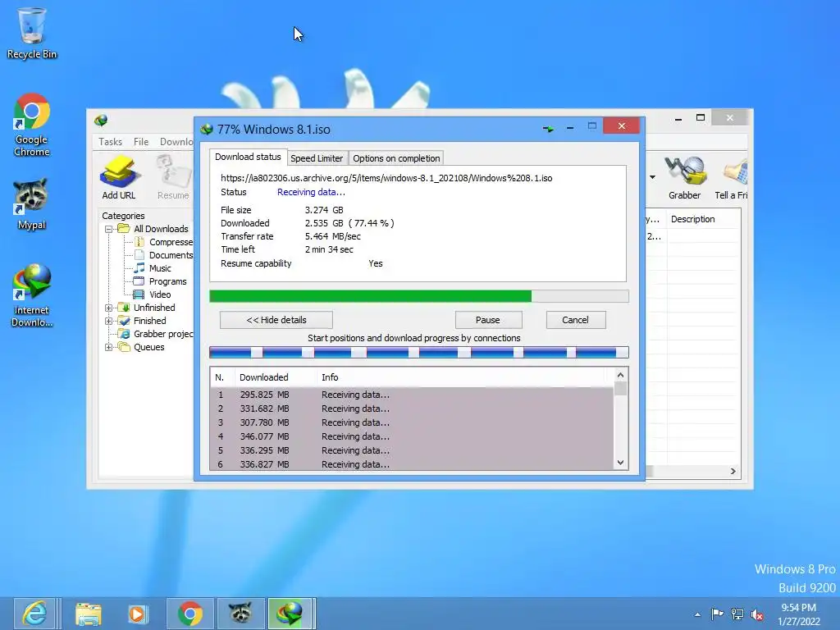Select the Programs category
This screenshot has height=630, width=840.
[x=161, y=281]
